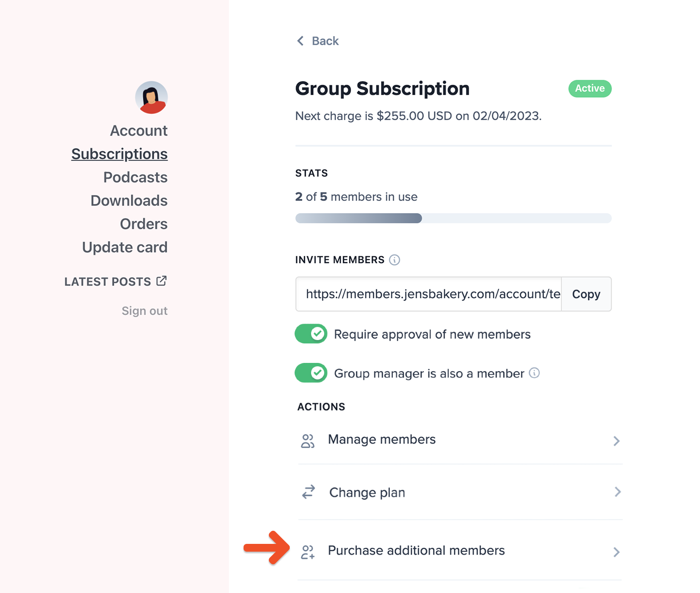Viewport: 700px width, 593px height.
Task: Select the invite URL text field
Action: tap(429, 294)
